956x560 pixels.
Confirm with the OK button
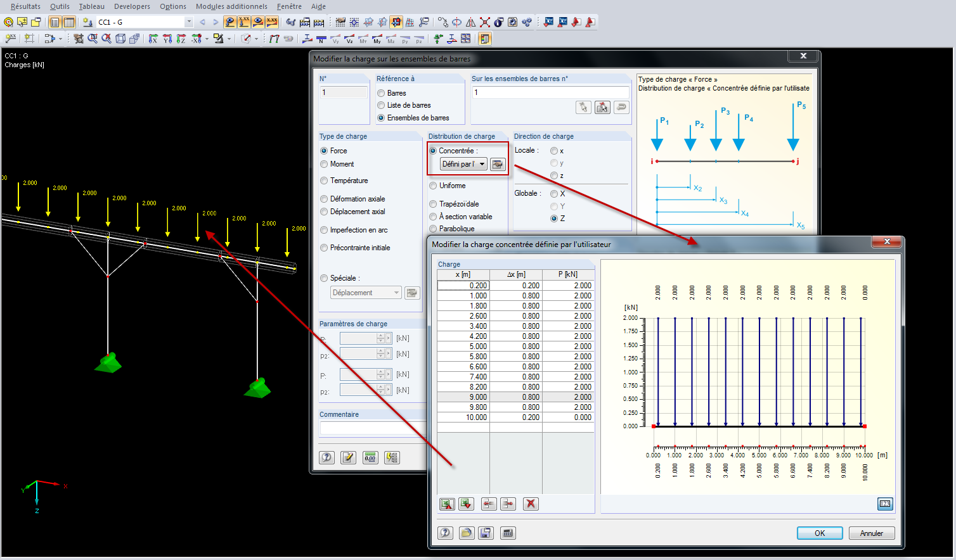tap(820, 533)
